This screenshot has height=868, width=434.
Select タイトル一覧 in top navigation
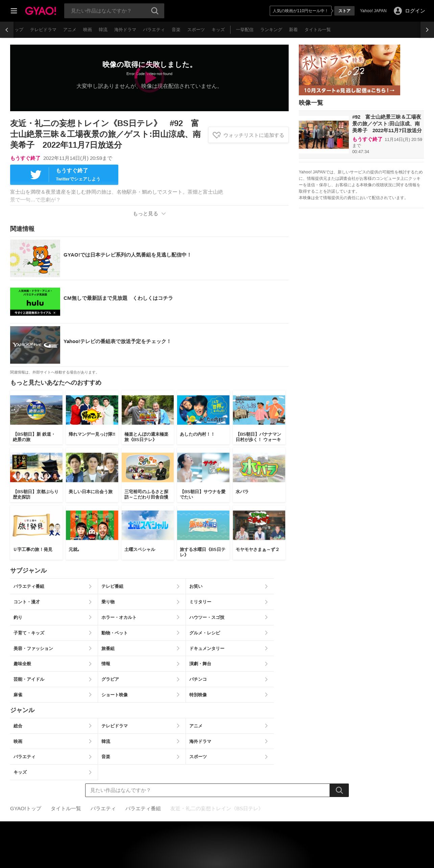pyautogui.click(x=318, y=30)
